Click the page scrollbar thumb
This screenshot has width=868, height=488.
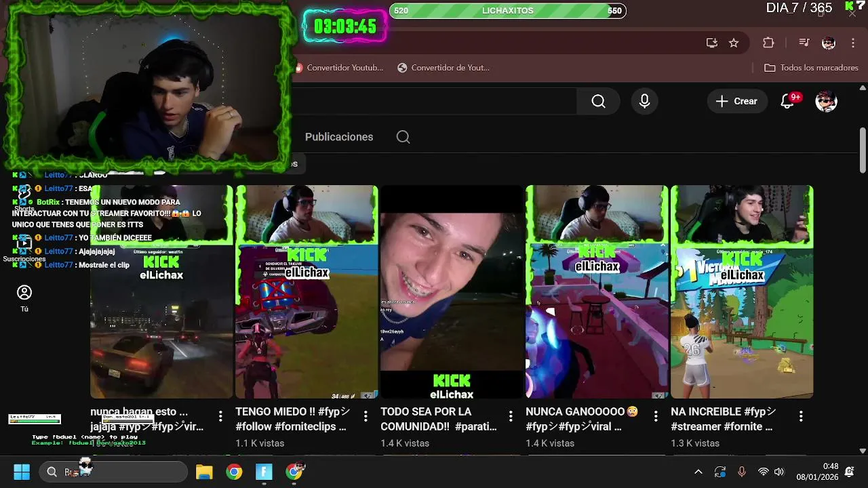coord(863,149)
